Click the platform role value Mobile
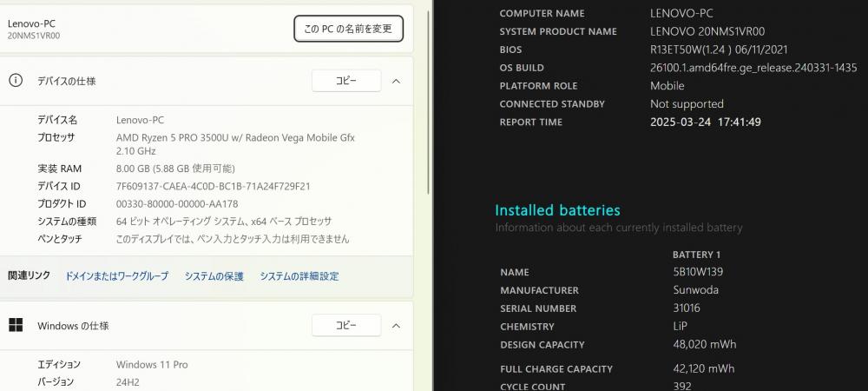Viewport: 868px width, 391px height. click(x=667, y=86)
